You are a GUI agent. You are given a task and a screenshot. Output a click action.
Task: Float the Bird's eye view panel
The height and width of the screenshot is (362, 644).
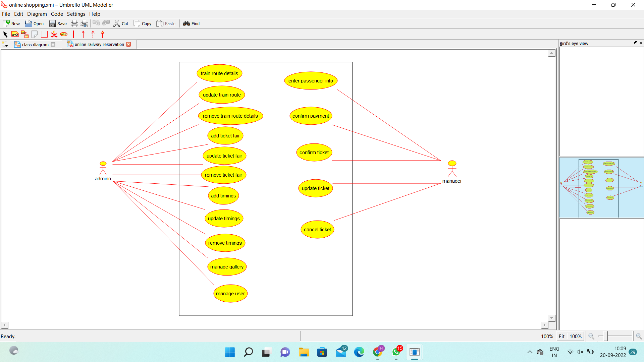click(635, 43)
